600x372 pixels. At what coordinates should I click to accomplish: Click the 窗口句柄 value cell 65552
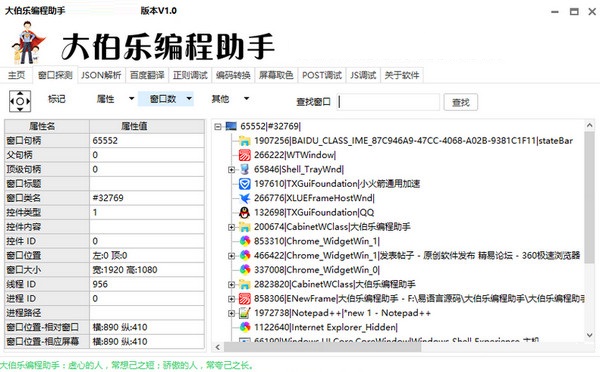coord(147,140)
